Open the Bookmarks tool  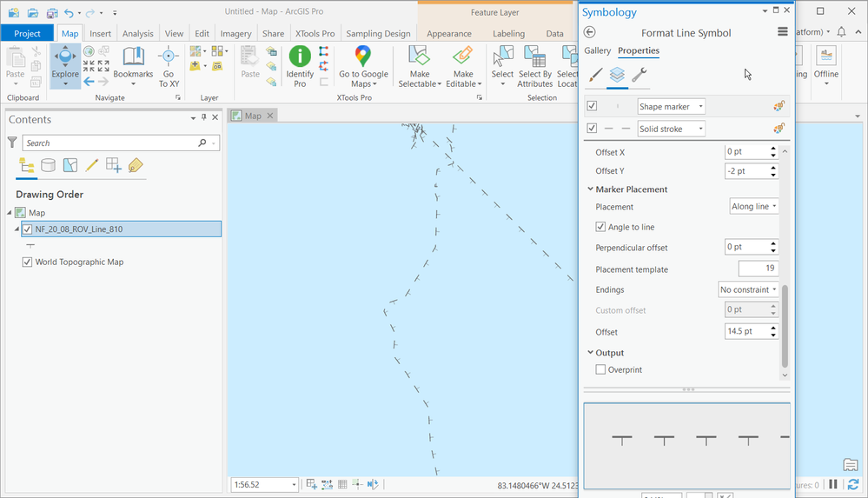(x=133, y=66)
